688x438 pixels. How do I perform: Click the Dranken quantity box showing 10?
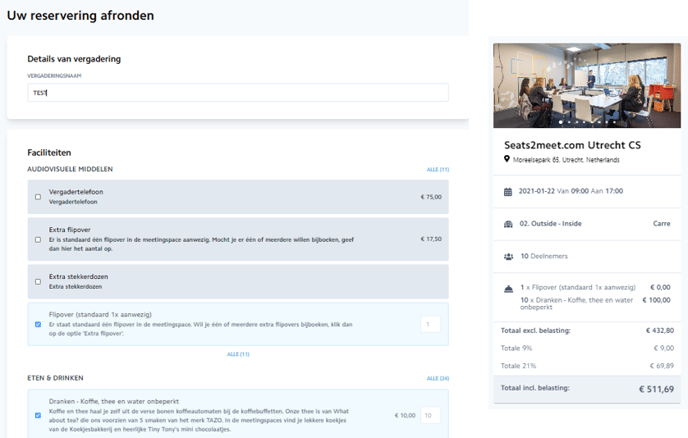(x=430, y=414)
